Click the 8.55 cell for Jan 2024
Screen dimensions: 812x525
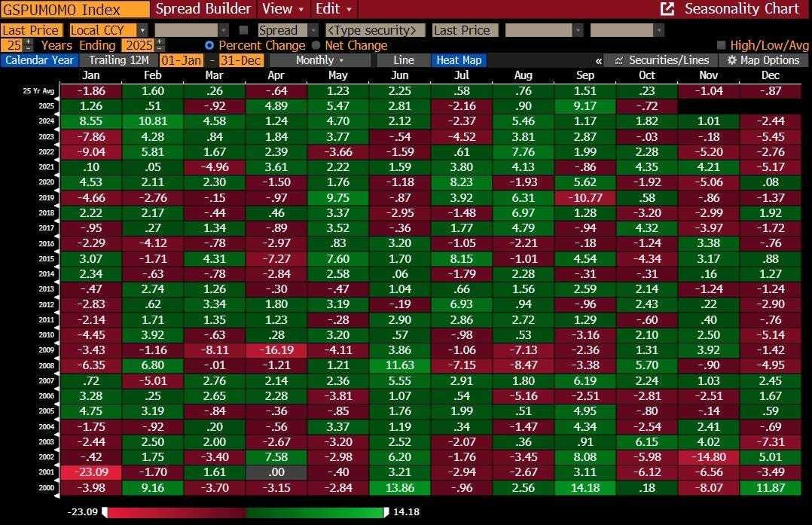click(x=90, y=121)
